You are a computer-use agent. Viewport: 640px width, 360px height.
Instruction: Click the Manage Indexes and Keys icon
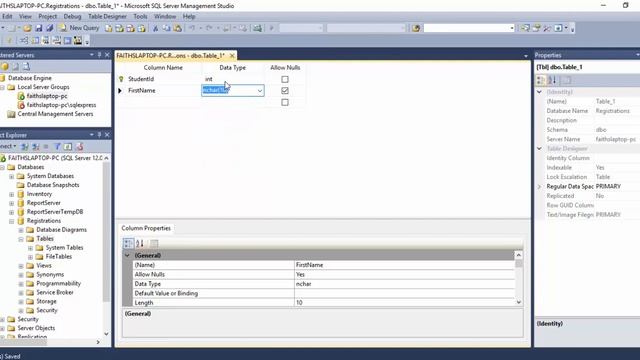pyautogui.click(x=36, y=40)
